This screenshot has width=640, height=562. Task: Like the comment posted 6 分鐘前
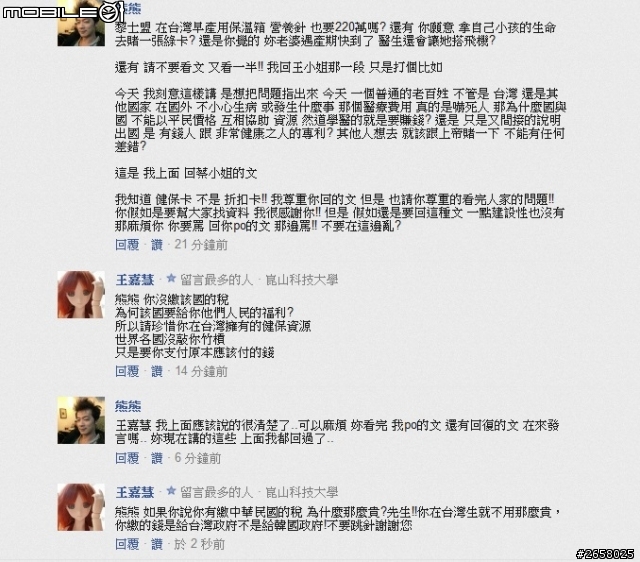pyautogui.click(x=157, y=458)
